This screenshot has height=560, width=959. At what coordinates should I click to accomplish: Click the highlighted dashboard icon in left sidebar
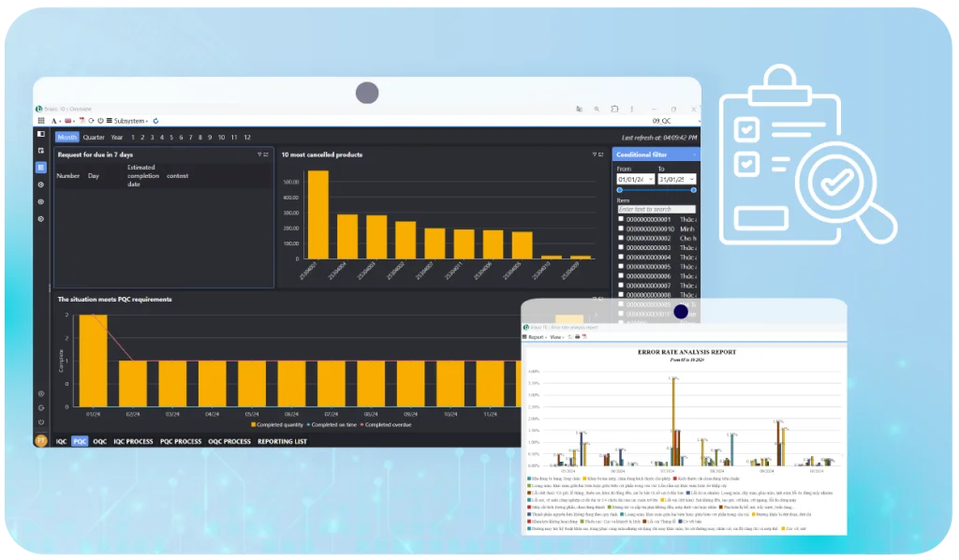[41, 168]
